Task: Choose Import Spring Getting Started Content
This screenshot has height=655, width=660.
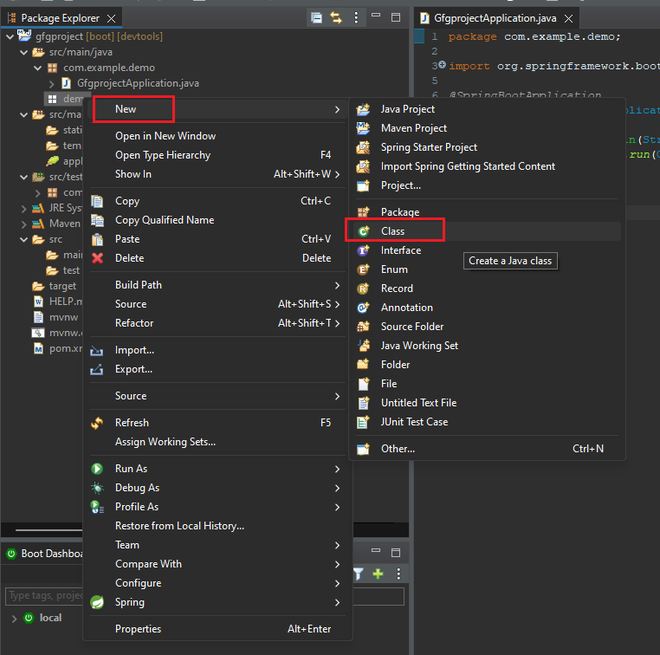Action: tap(468, 167)
